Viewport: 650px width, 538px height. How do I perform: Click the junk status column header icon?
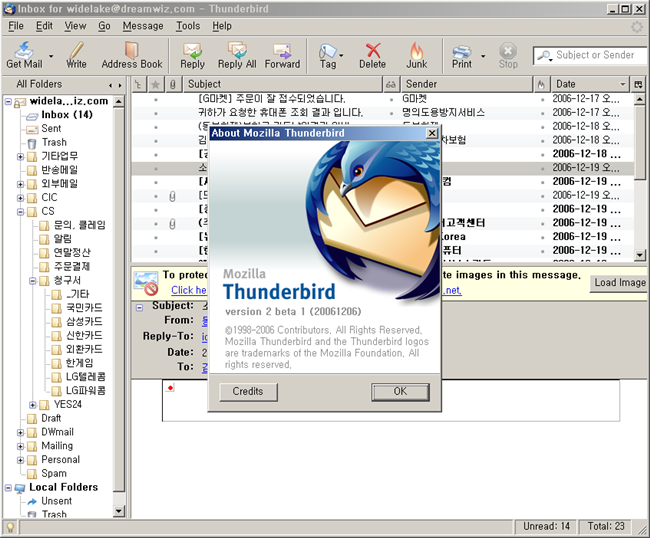[x=541, y=84]
